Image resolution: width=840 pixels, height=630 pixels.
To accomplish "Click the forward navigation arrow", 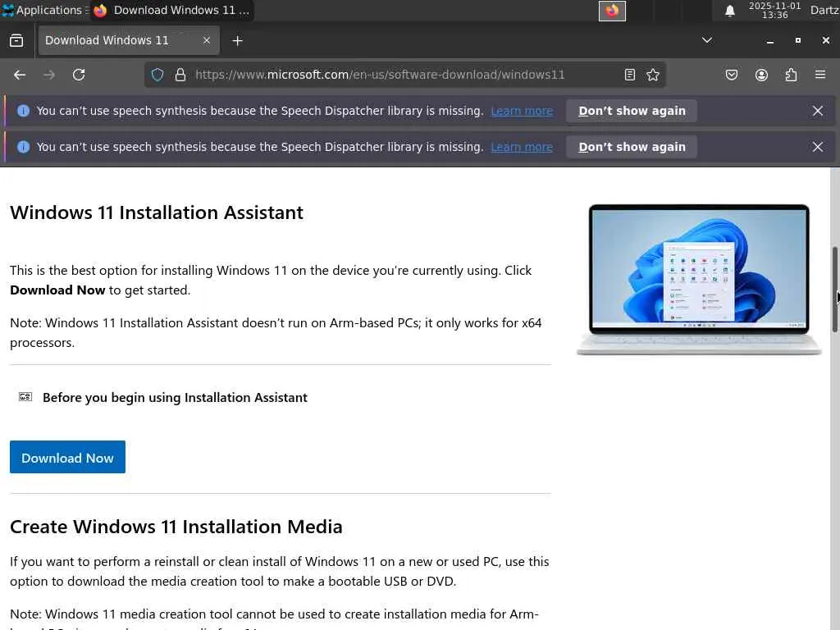I will click(x=48, y=75).
